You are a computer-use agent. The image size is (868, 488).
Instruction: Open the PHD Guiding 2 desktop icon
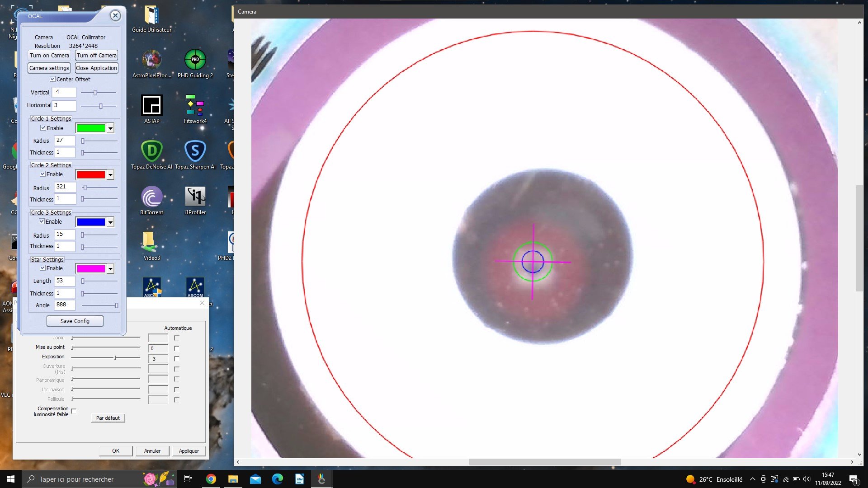coord(195,64)
